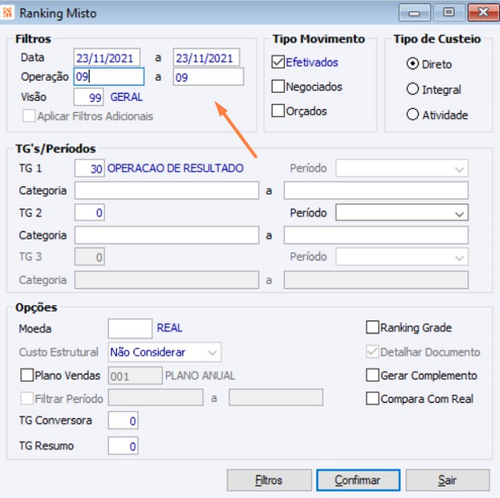Screen dimensions: 500x498
Task: Click the GERAL label beside Visão
Action: pos(126,97)
